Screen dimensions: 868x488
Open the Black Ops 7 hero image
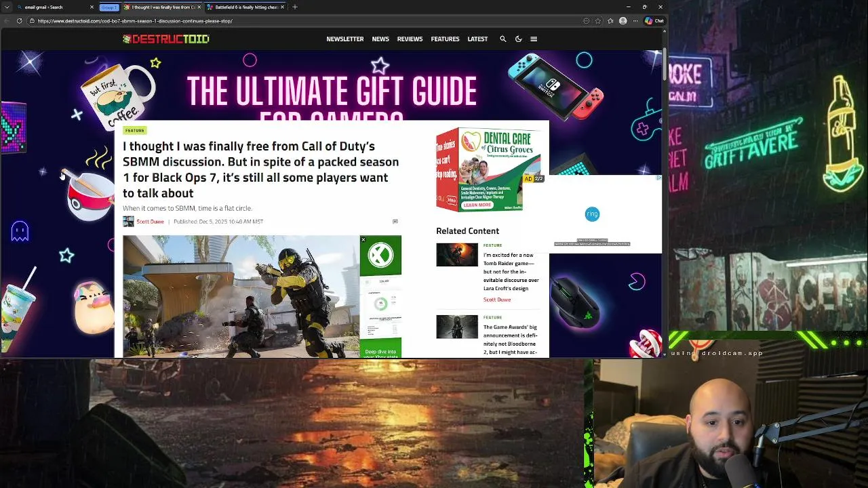tap(241, 296)
